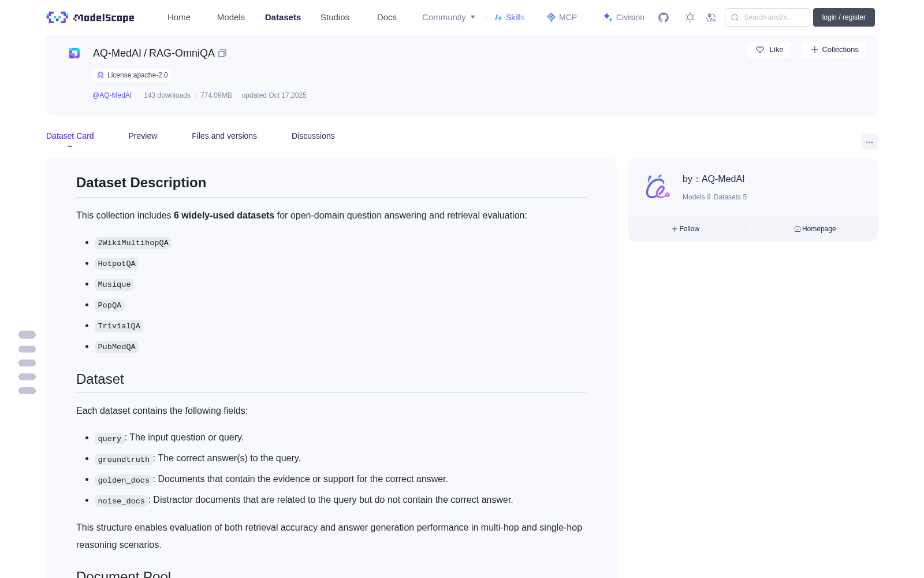Screen dimensions: 924x578
Task: Open the @AQ-MedAI author link
Action: coord(112,95)
